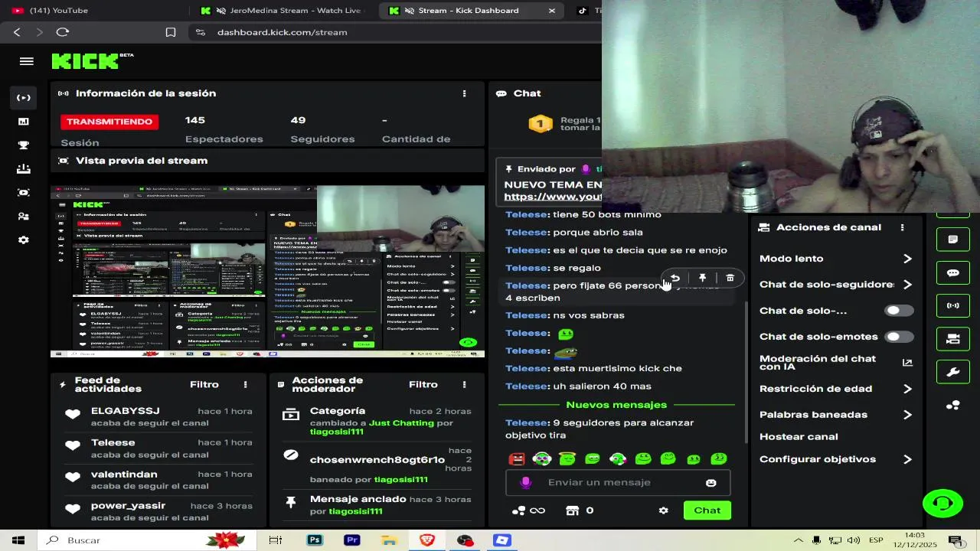980x551 pixels.
Task: Expand Restricción de edad settings
Action: pyautogui.click(x=907, y=389)
